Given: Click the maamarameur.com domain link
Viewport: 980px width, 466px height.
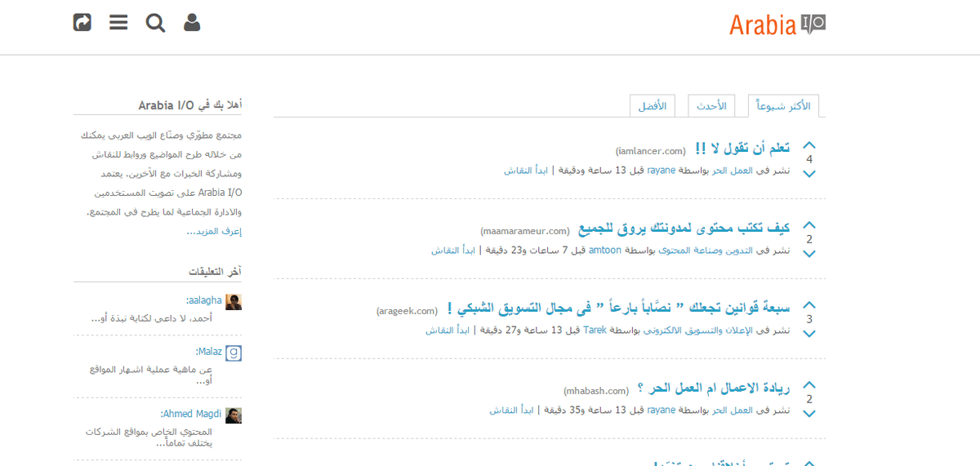Looking at the screenshot, I should (525, 231).
